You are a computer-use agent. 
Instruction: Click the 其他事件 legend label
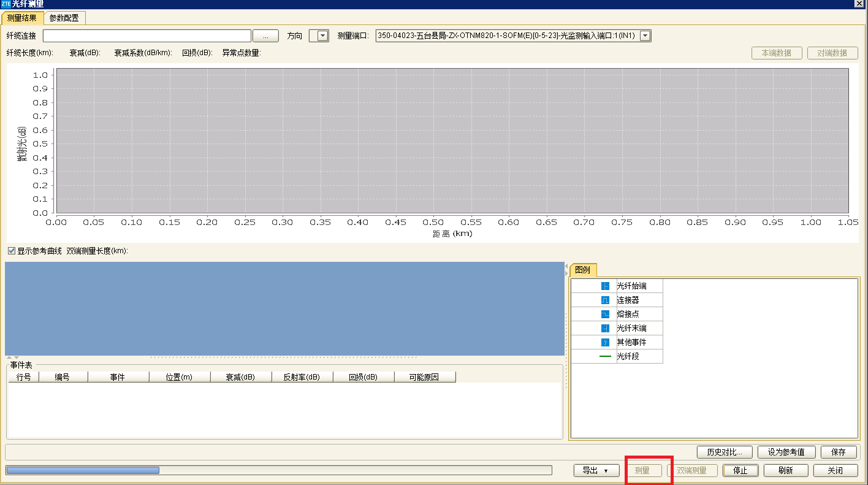(631, 342)
